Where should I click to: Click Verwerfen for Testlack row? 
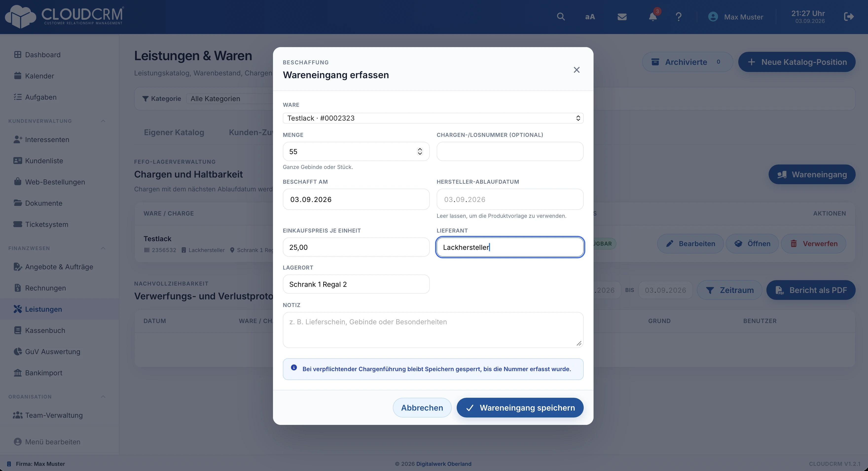(814, 244)
